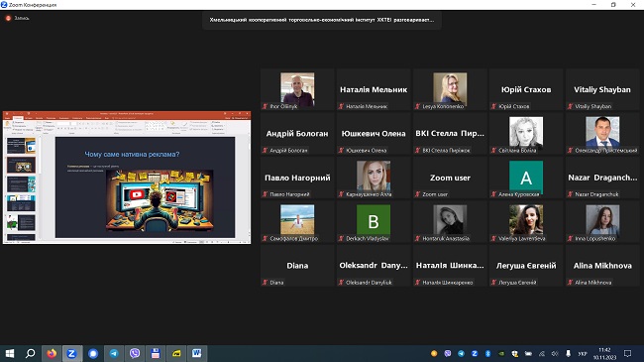This screenshot has height=362, width=644.
Task: Click the blue circle app icon in taskbar
Action: [x=93, y=353]
